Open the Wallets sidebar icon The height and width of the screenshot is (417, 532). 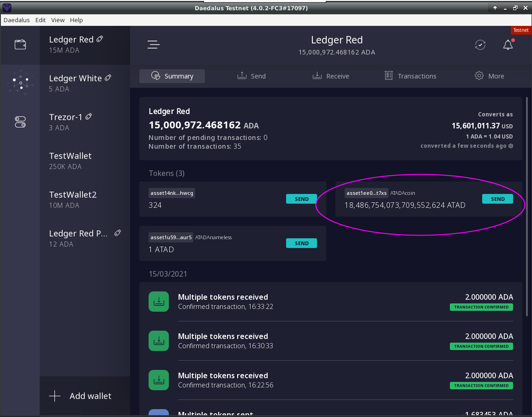(x=20, y=44)
